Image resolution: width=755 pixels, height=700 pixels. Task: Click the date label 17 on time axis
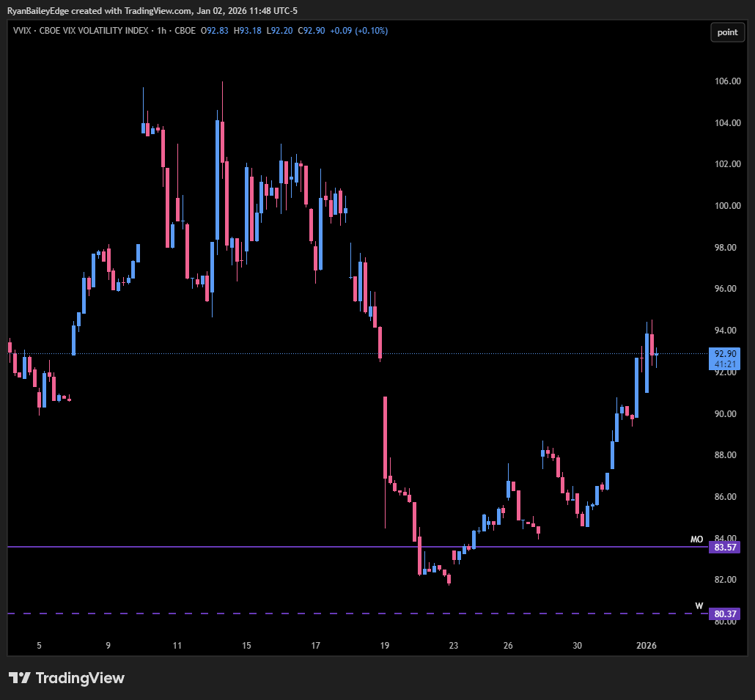pos(315,646)
